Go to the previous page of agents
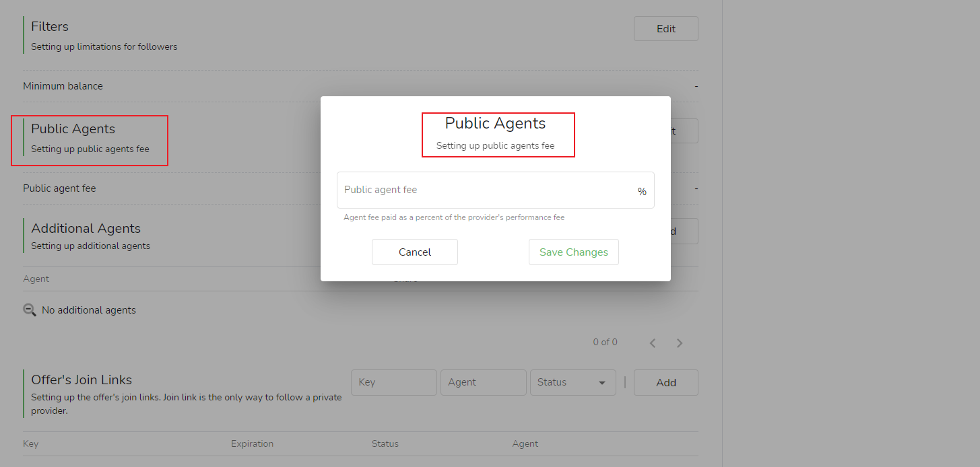The image size is (980, 467). click(x=653, y=343)
